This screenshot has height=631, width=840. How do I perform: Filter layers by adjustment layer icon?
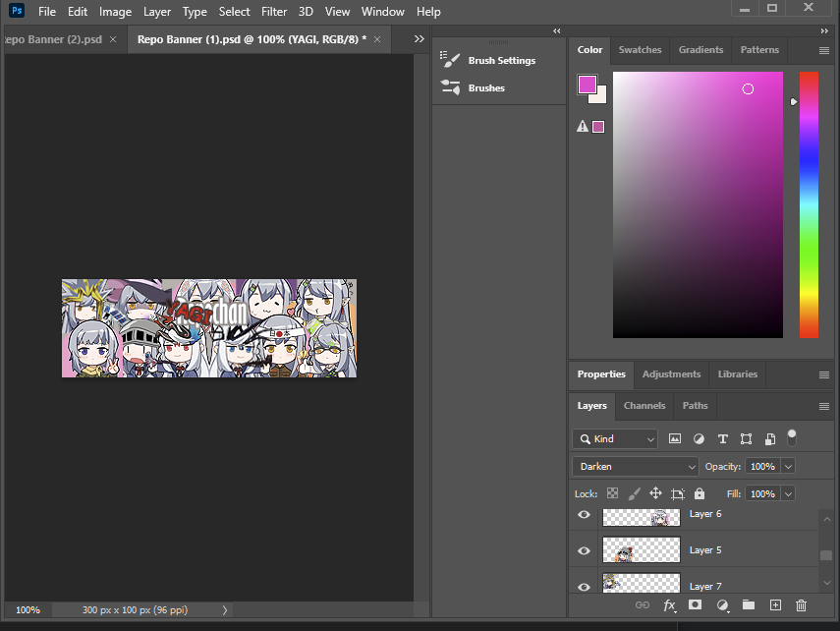699,439
